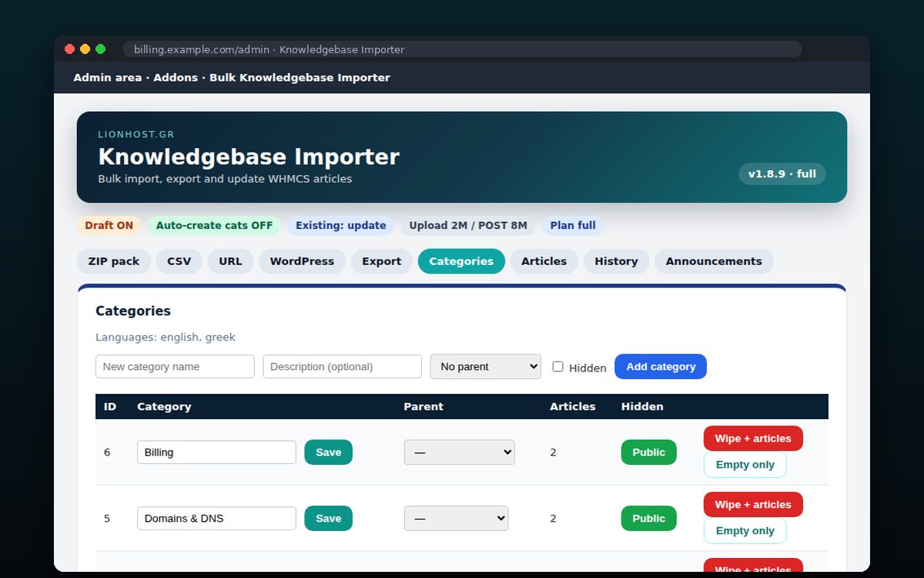Expand the Domains & DNS parent dropdown
The image size is (924, 578).
456,519
